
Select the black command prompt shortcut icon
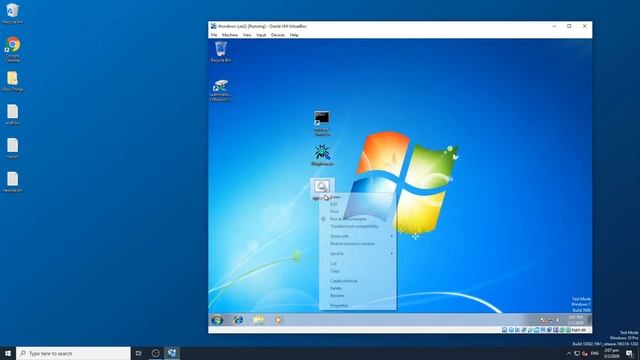[322, 123]
